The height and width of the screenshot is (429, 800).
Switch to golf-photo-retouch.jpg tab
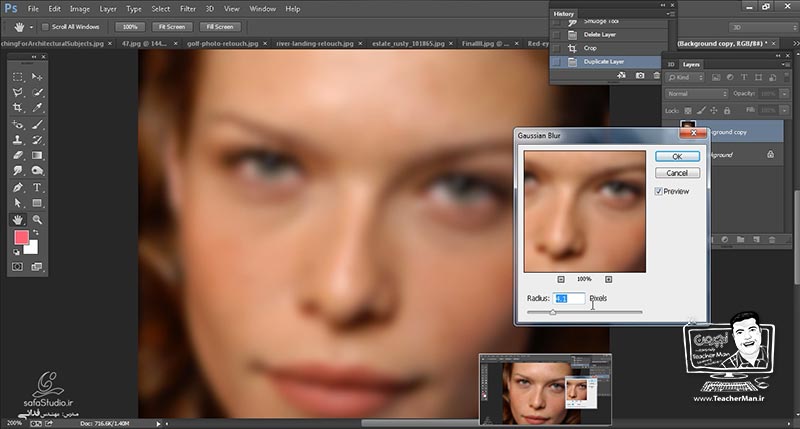222,44
